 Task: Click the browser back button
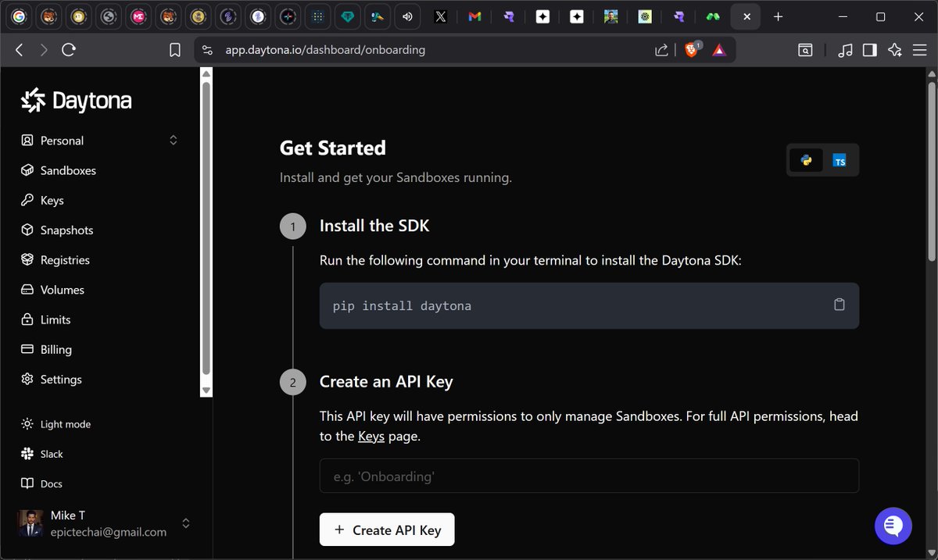point(20,50)
